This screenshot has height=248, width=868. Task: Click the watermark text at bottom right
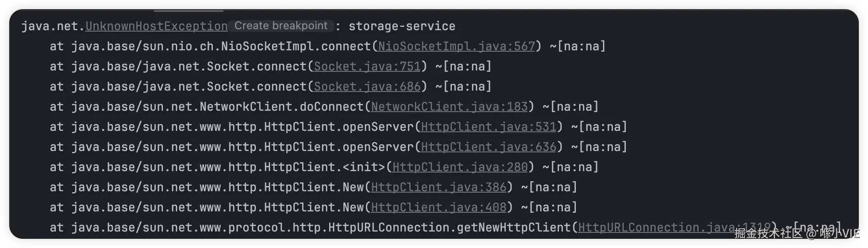[797, 234]
